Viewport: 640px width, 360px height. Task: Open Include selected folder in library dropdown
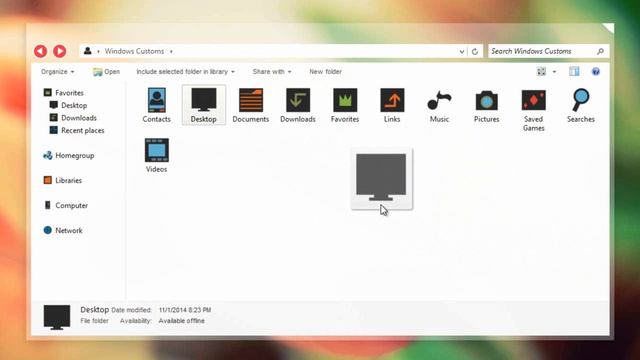coord(185,71)
